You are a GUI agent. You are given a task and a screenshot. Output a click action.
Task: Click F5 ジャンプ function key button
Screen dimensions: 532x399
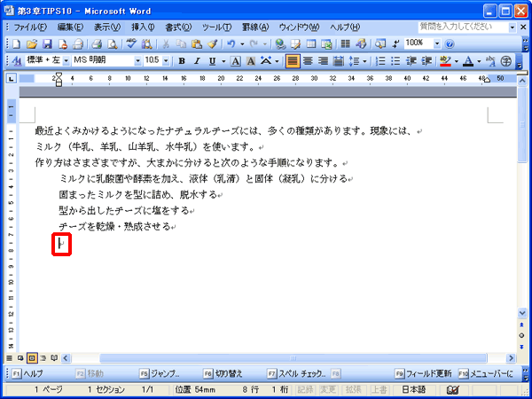(160, 374)
